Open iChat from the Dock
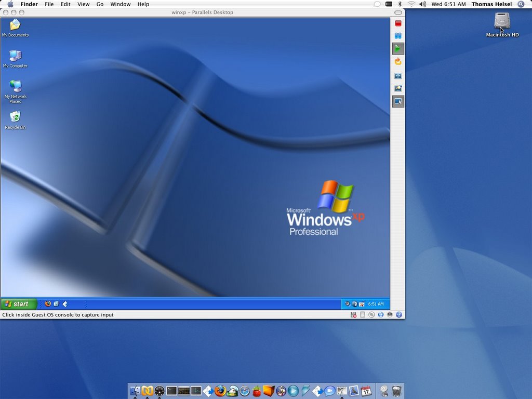This screenshot has height=399, width=532. (329, 391)
